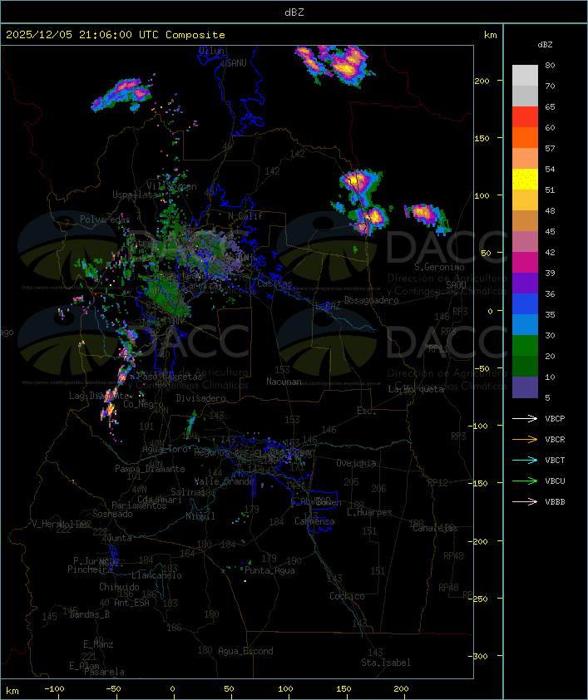Click the green VBCU arrow icon
Viewport: 588px width, 700px height.
525,481
